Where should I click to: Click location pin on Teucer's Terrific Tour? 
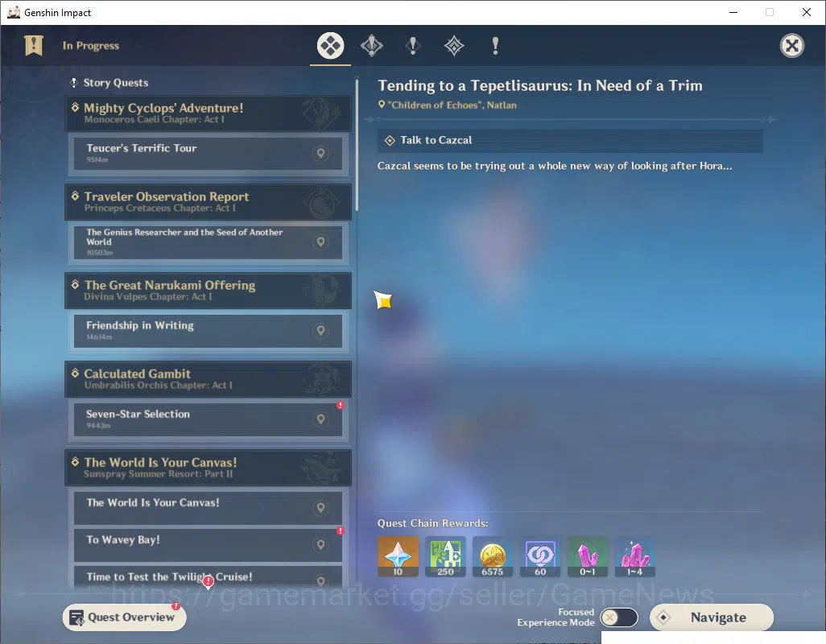click(x=320, y=153)
